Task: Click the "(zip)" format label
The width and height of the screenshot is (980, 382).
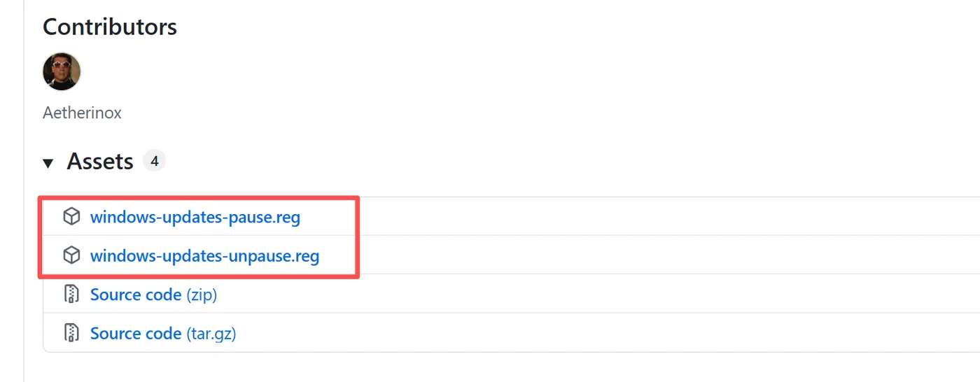Action: click(x=202, y=295)
